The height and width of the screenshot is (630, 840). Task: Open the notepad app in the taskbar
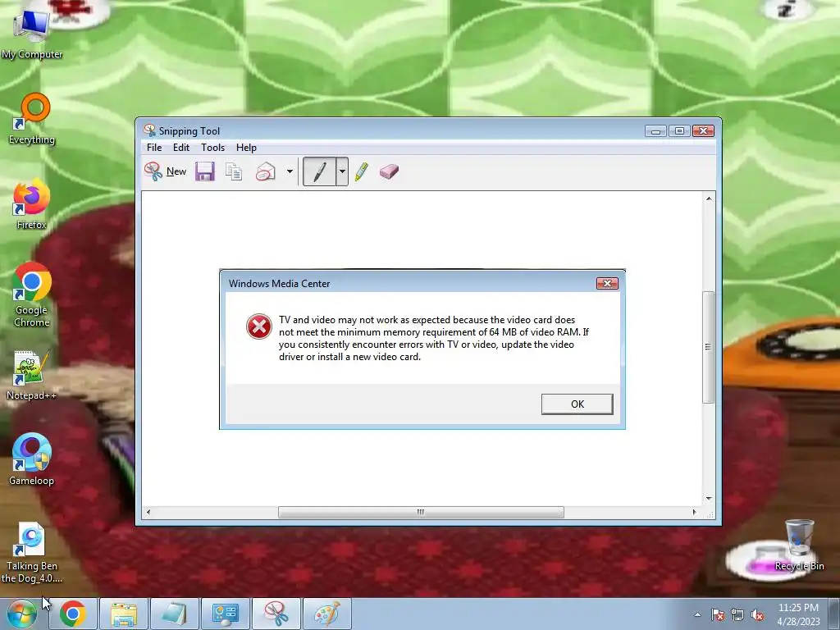click(175, 614)
